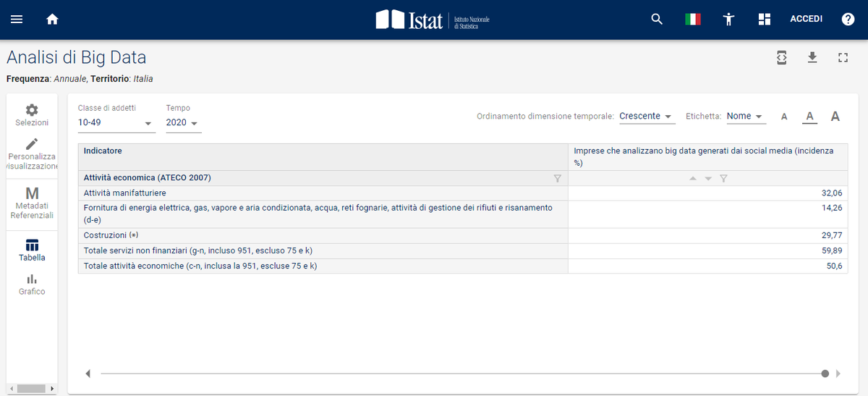Image resolution: width=868 pixels, height=396 pixels.
Task: Select 'Totale attività economiche' row
Action: tap(323, 266)
